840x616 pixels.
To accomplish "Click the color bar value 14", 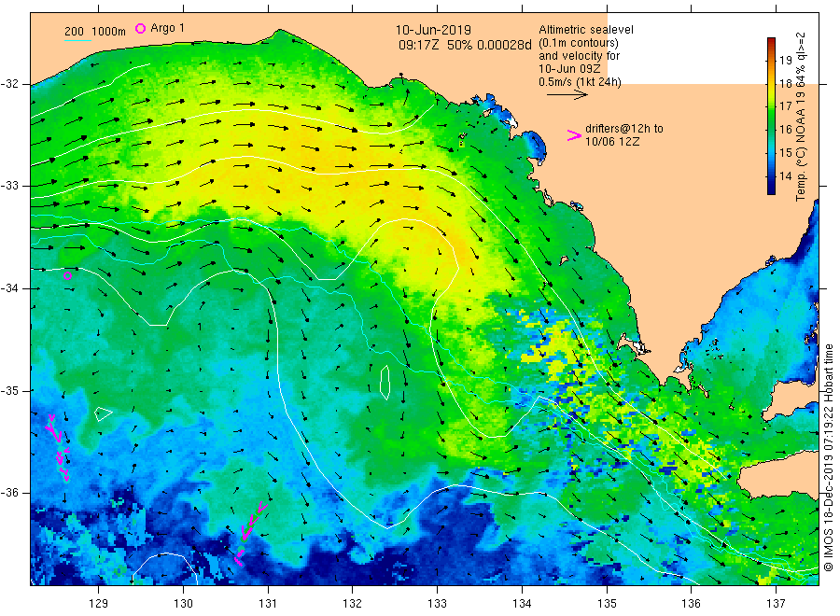I will 785,175.
